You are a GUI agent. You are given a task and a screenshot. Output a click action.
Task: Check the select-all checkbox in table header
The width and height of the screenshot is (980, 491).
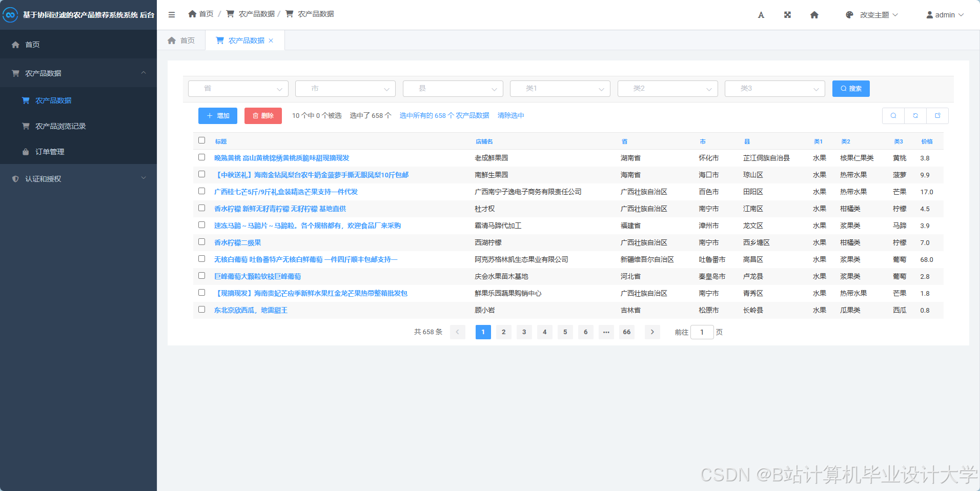point(201,140)
